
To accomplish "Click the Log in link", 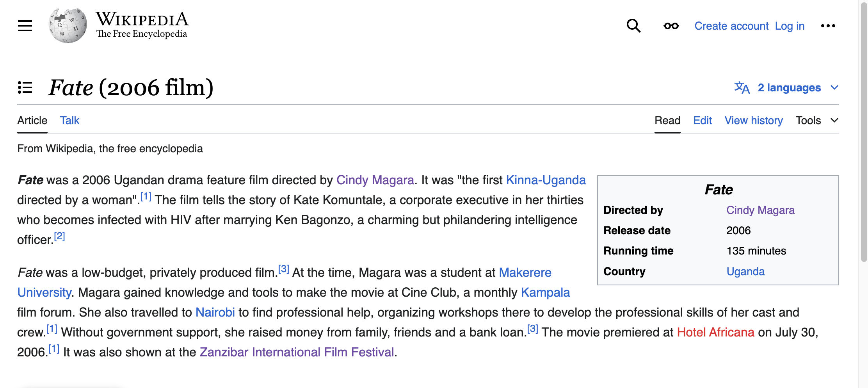I will 790,26.
